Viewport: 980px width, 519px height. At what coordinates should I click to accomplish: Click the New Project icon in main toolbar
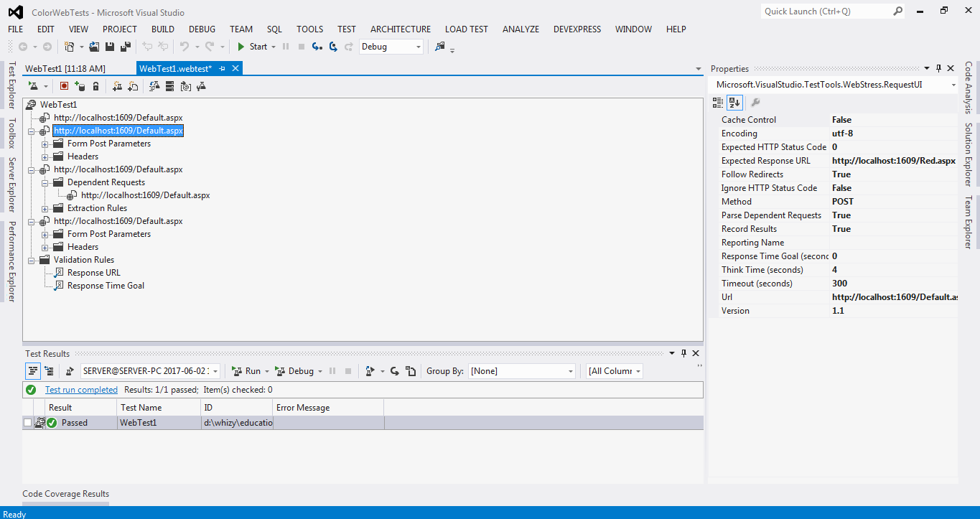[70, 47]
